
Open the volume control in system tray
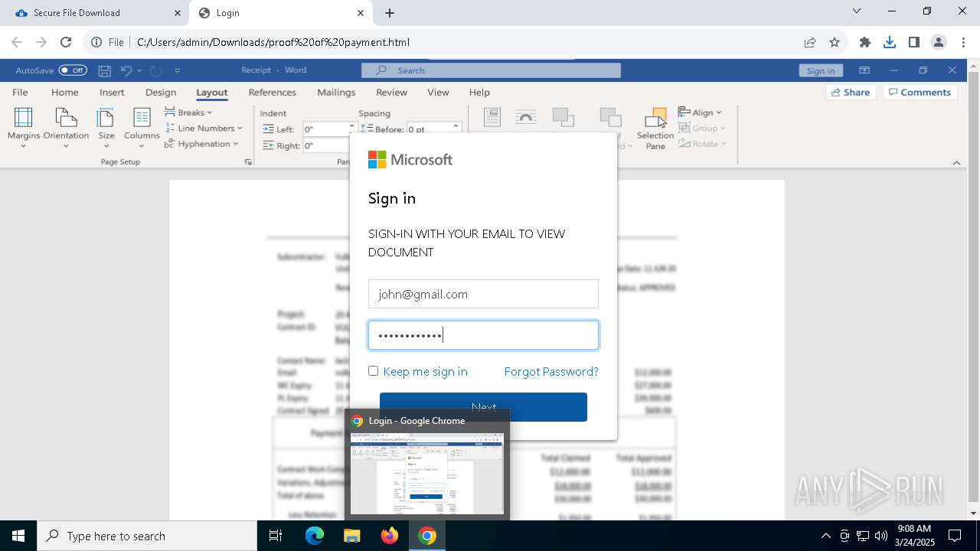pyautogui.click(x=881, y=536)
